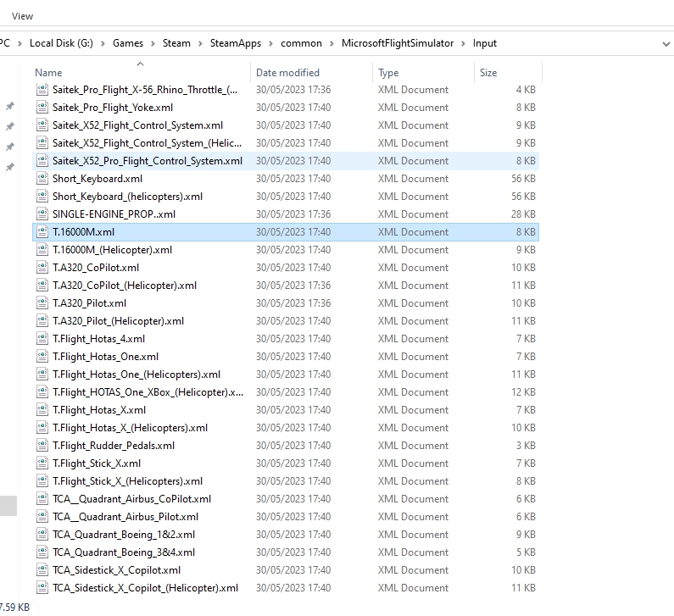Select T.Flight_Hotas_One_(Helicopters).xml file name
Screen dimensions: 674x616
coord(136,375)
